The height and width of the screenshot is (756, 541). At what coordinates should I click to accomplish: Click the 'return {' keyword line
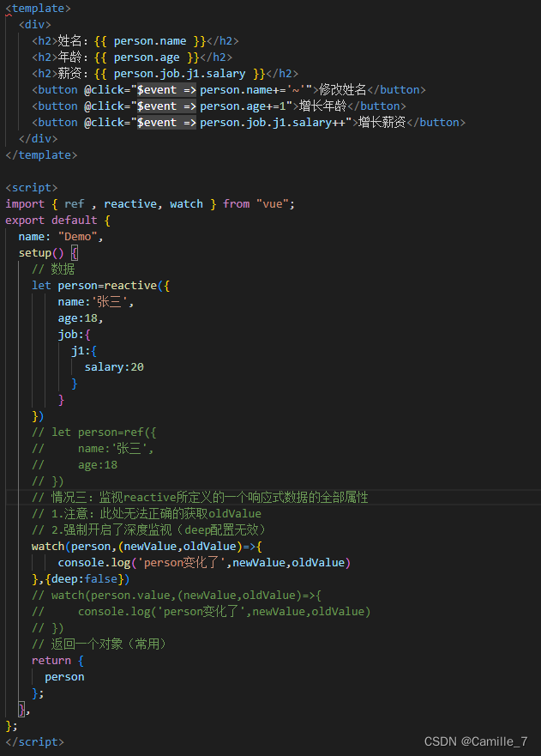click(x=57, y=661)
